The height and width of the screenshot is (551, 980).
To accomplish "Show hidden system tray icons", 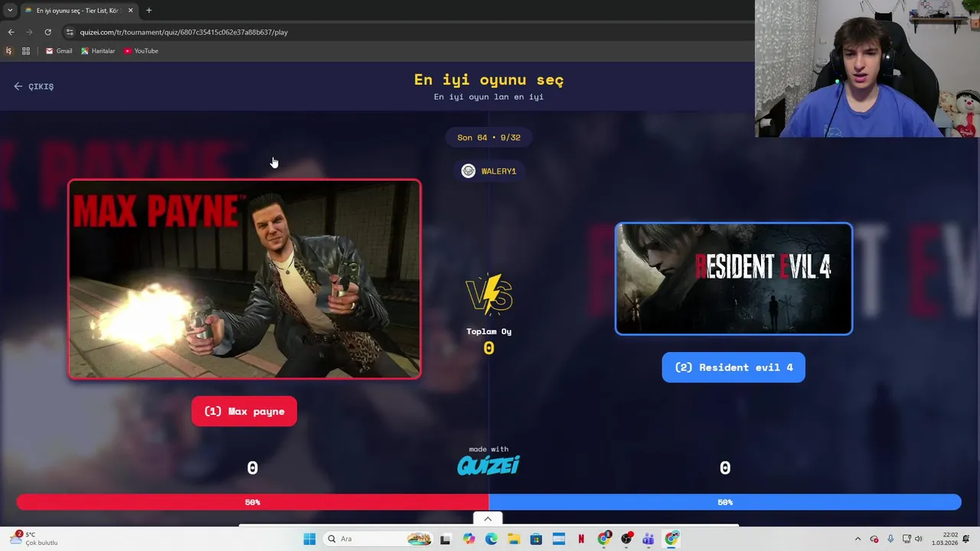I will coord(857,539).
